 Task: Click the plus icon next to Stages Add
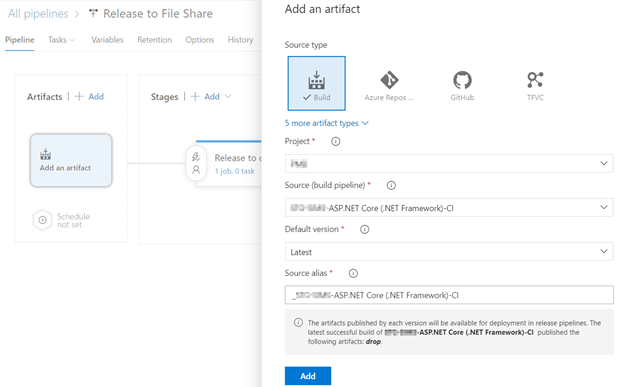(x=195, y=96)
